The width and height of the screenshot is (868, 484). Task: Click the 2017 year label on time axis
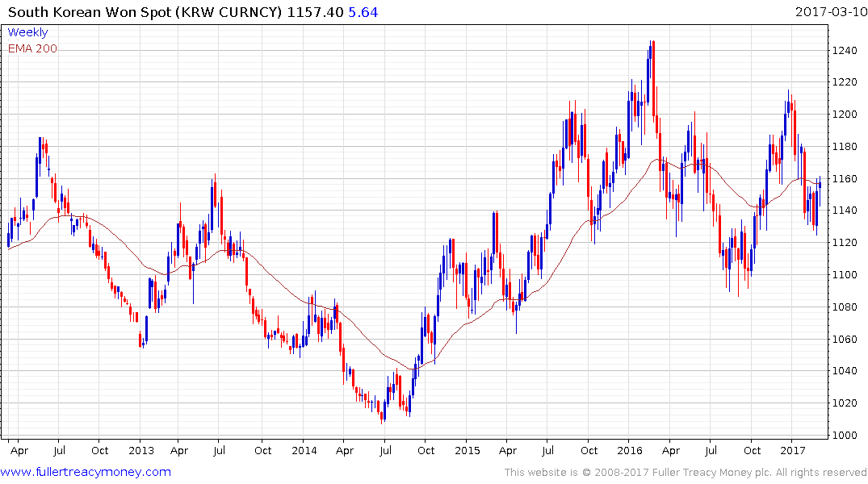click(x=793, y=451)
